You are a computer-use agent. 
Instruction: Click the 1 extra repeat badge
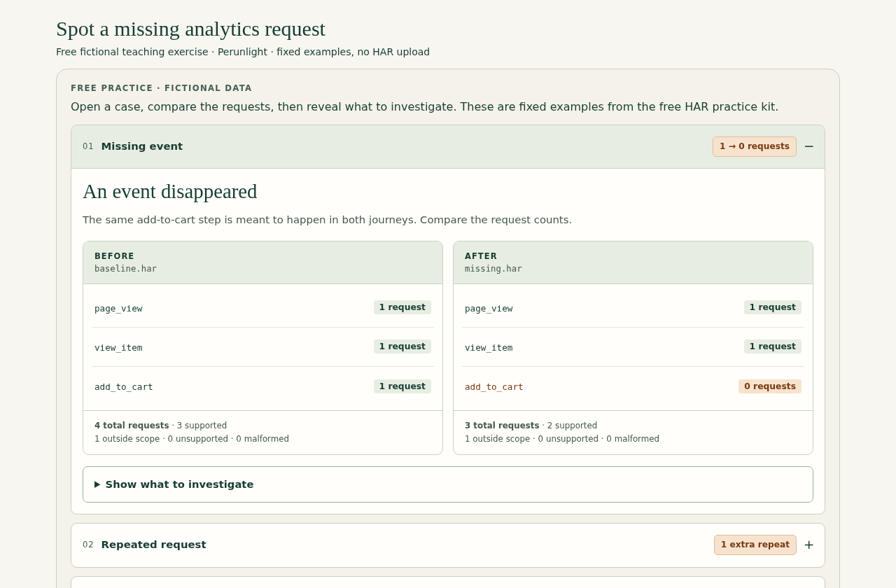click(x=755, y=545)
